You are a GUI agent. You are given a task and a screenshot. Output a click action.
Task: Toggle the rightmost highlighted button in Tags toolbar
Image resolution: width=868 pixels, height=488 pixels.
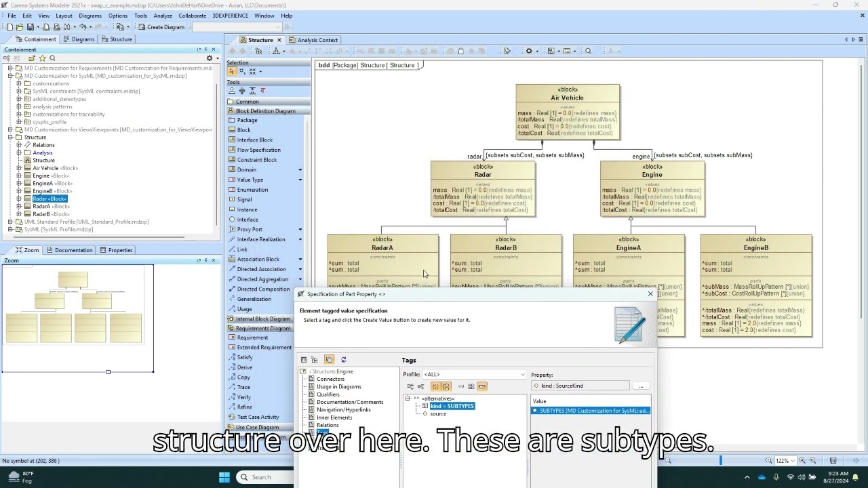[x=482, y=386]
